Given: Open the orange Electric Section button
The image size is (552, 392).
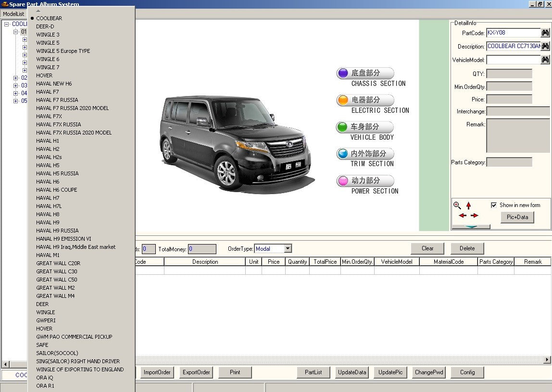Looking at the screenshot, I should point(365,100).
